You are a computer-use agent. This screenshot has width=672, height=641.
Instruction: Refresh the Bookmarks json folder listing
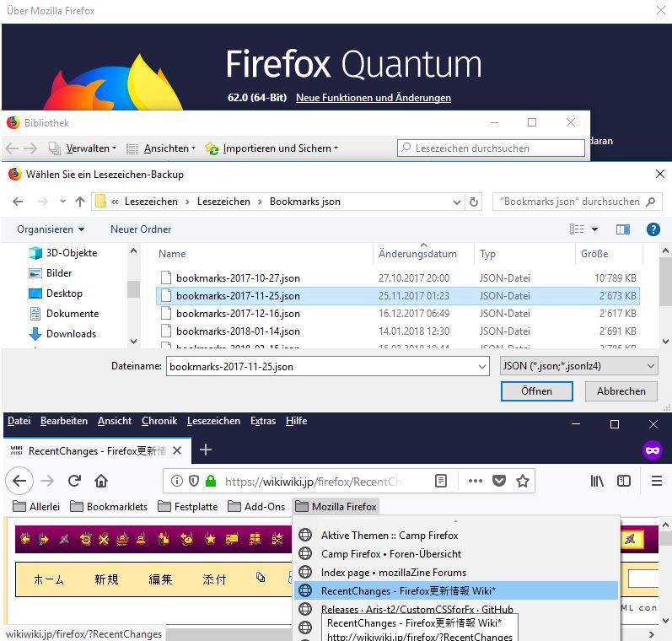click(x=474, y=202)
